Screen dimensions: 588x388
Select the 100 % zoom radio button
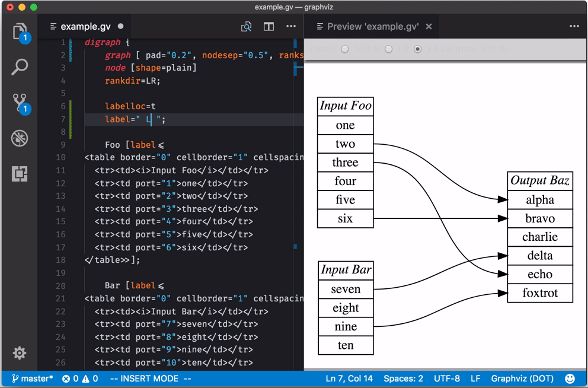point(345,49)
